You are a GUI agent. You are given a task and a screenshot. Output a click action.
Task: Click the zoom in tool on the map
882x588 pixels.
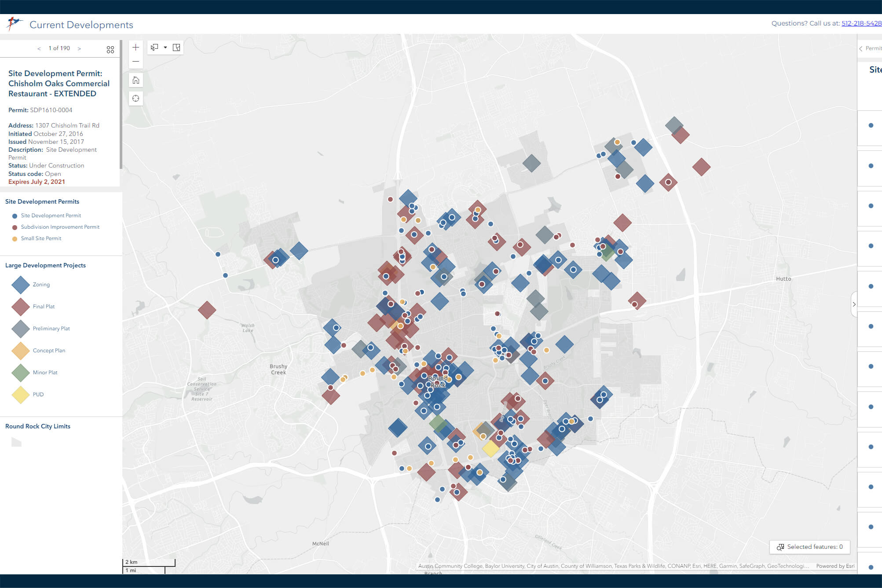point(136,47)
